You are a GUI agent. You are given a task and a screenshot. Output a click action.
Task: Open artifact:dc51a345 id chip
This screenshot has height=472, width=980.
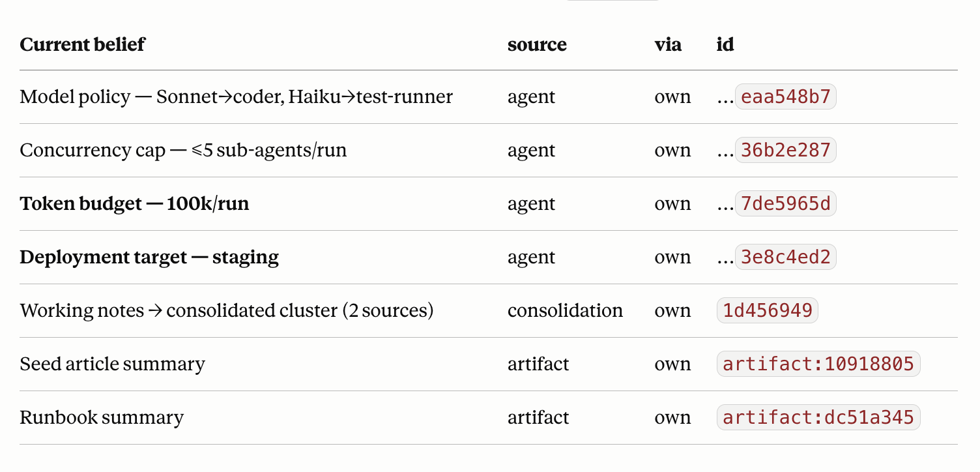tap(818, 418)
